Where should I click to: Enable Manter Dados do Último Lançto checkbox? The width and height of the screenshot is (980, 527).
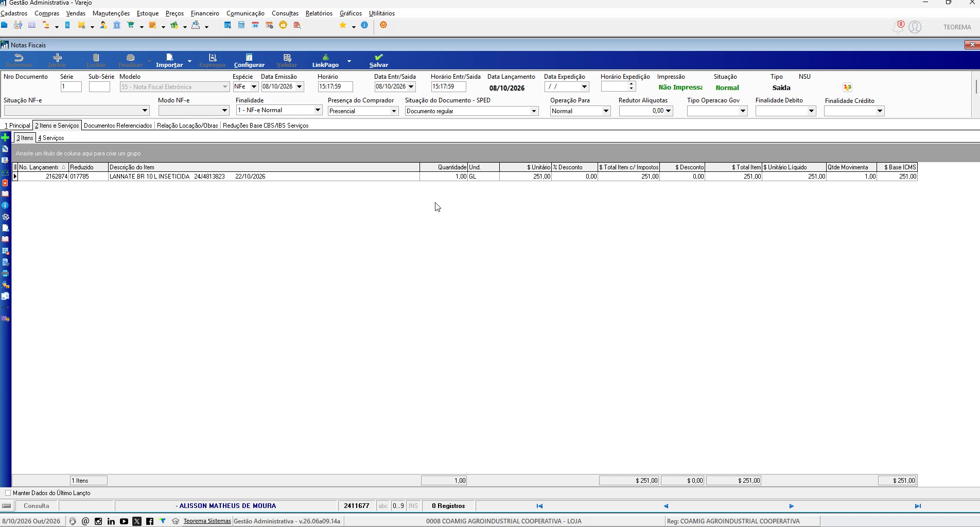click(8, 493)
